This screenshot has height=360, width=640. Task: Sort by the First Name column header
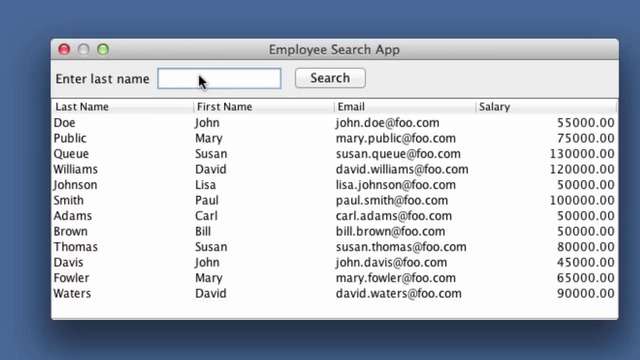pyautogui.click(x=264, y=107)
